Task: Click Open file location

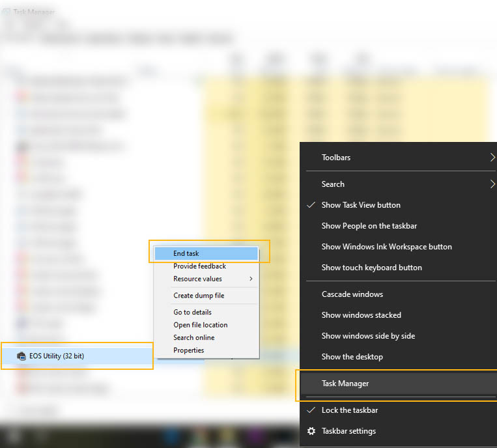Action: [206, 325]
